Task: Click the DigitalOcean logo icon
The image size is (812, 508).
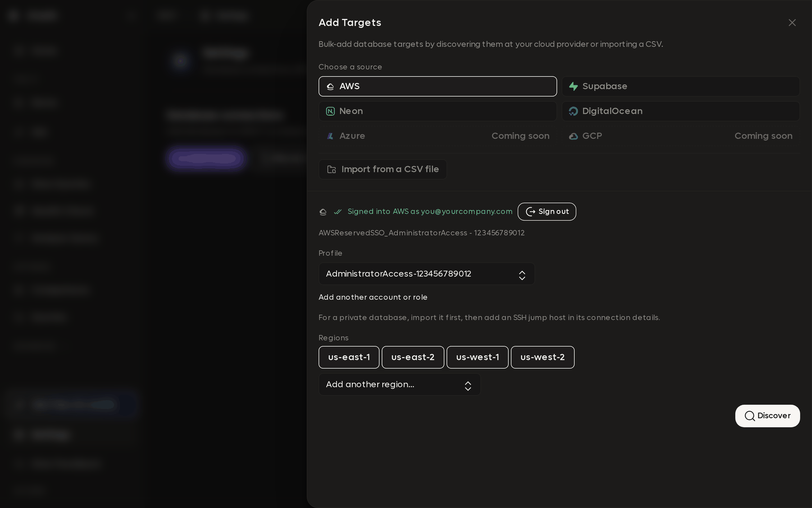Action: (573, 111)
